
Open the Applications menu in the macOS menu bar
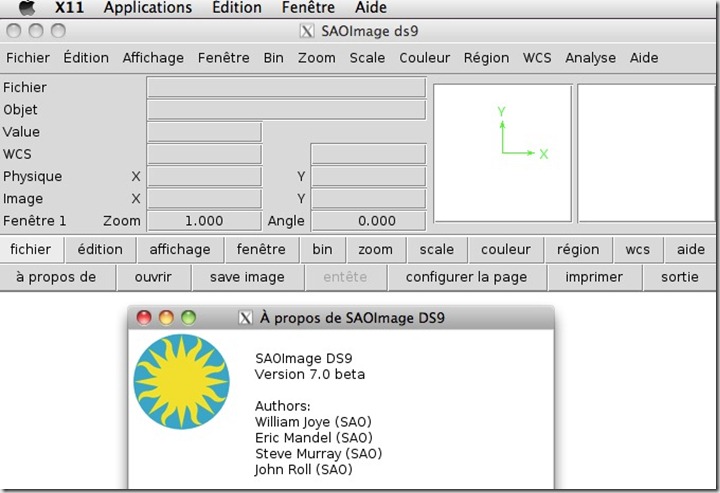point(148,8)
